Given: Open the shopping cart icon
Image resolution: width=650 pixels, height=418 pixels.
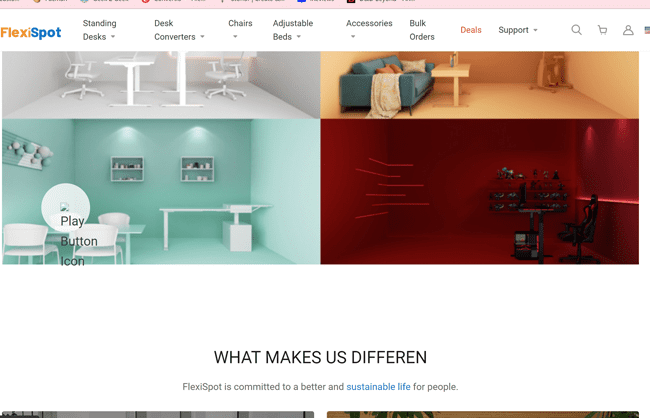Looking at the screenshot, I should coord(602,30).
